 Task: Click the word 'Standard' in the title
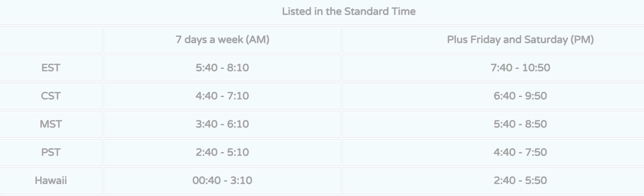366,12
